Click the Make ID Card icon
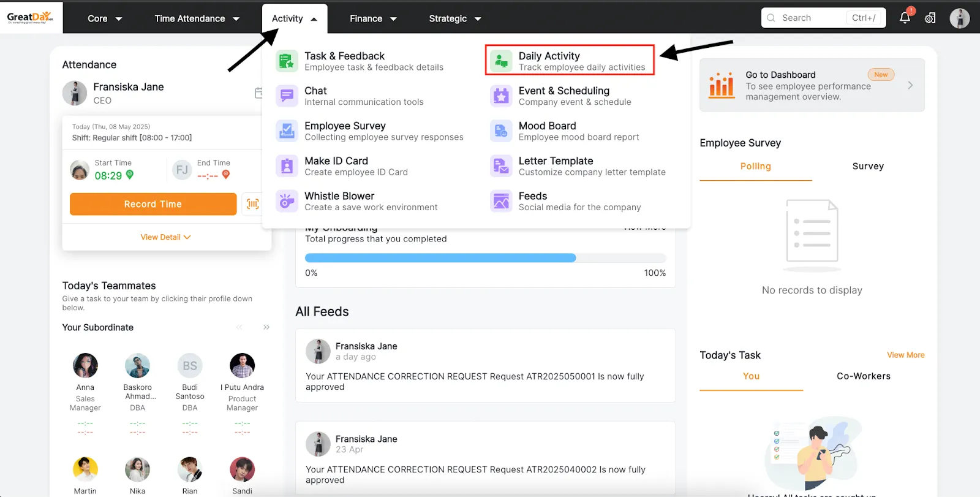The image size is (980, 497). coord(286,166)
